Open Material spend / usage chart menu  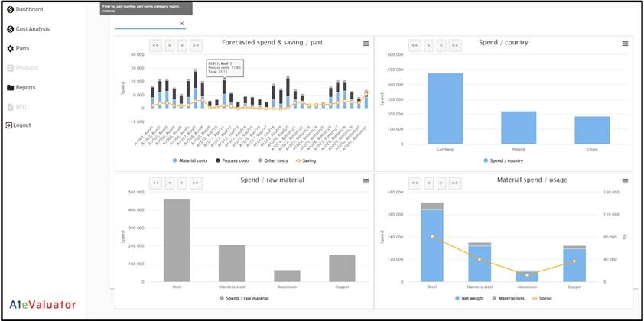tap(625, 181)
